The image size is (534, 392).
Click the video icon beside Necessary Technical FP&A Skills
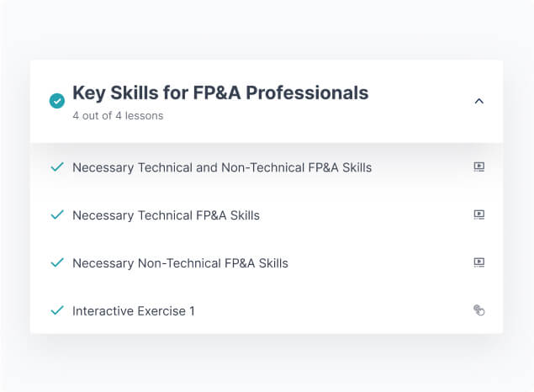[x=479, y=215]
